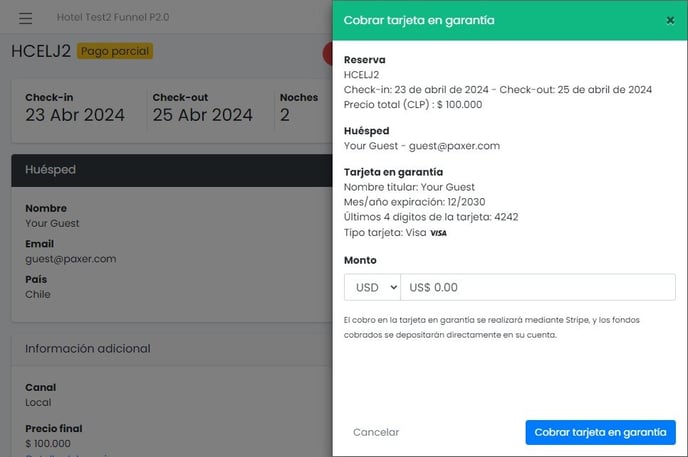Click the panel title Cobrar tarjeta en garantía
The image size is (688, 457).
point(419,21)
